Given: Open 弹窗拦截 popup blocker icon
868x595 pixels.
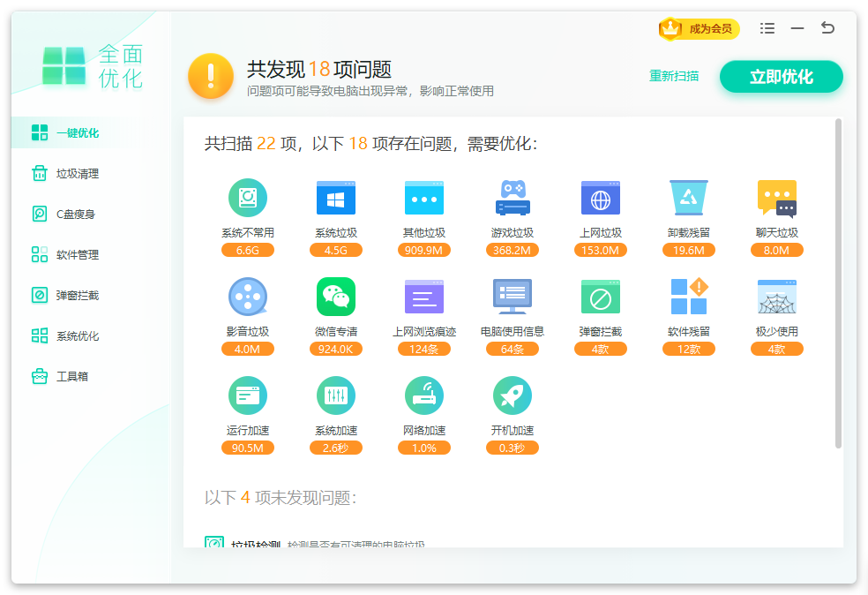Looking at the screenshot, I should pyautogui.click(x=601, y=297).
